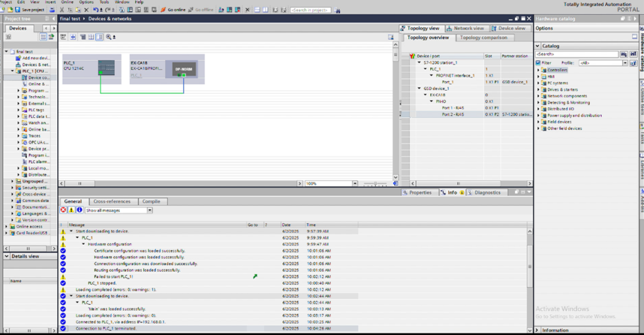Click the Save project icon
Viewport: 644px width, 335px height.
[x=17, y=9]
